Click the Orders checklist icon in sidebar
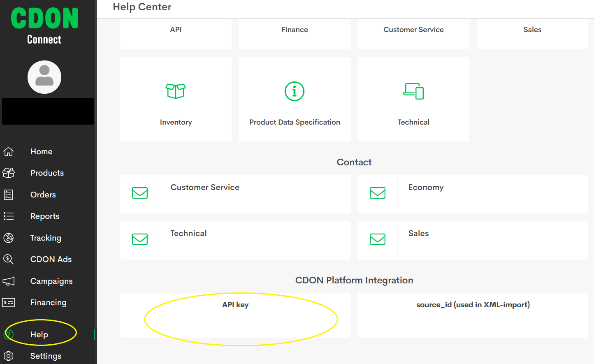 pyautogui.click(x=9, y=195)
